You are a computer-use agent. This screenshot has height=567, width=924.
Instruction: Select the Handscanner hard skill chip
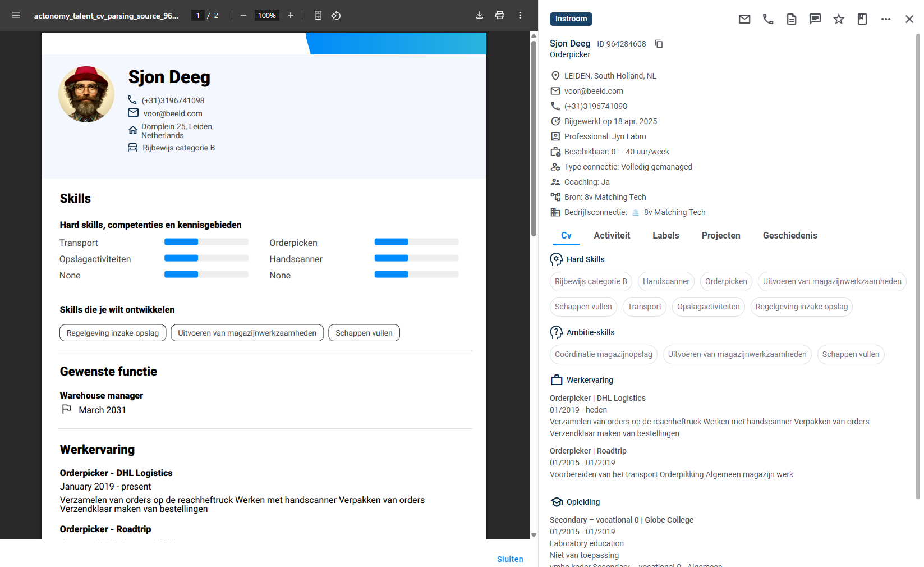(x=666, y=281)
